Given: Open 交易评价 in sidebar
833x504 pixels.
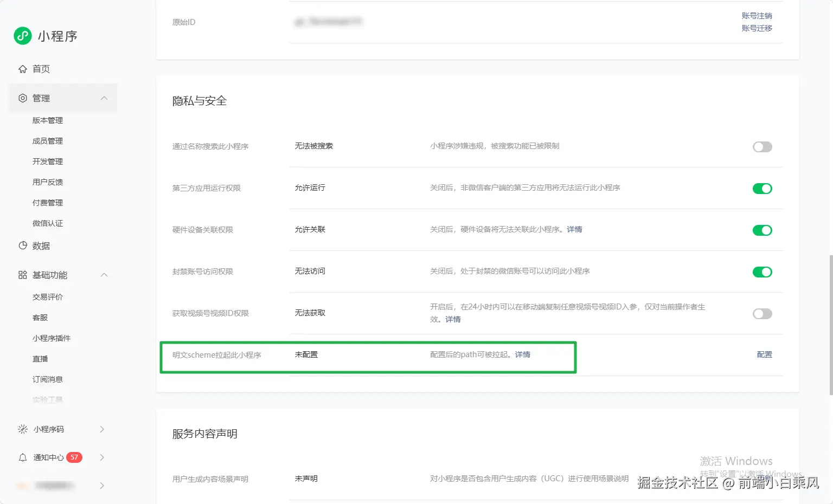Looking at the screenshot, I should click(48, 297).
